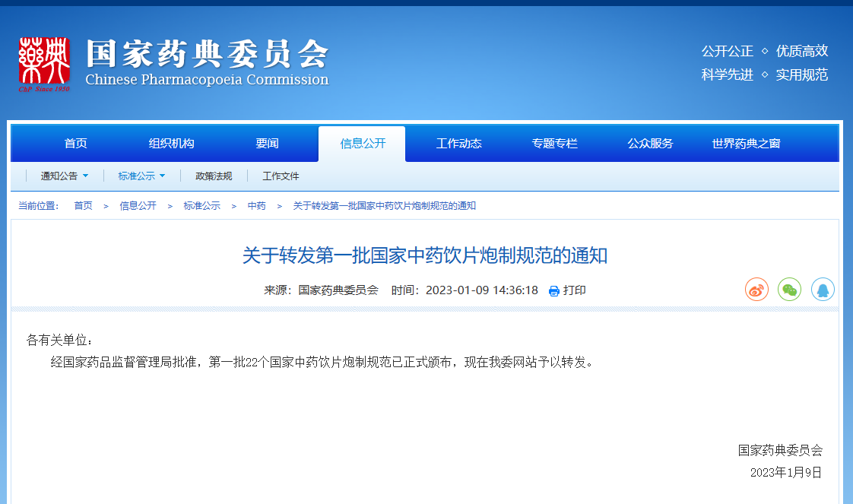Open the 世界药典之窗 navigation tab
This screenshot has height=504, width=853.
(746, 144)
